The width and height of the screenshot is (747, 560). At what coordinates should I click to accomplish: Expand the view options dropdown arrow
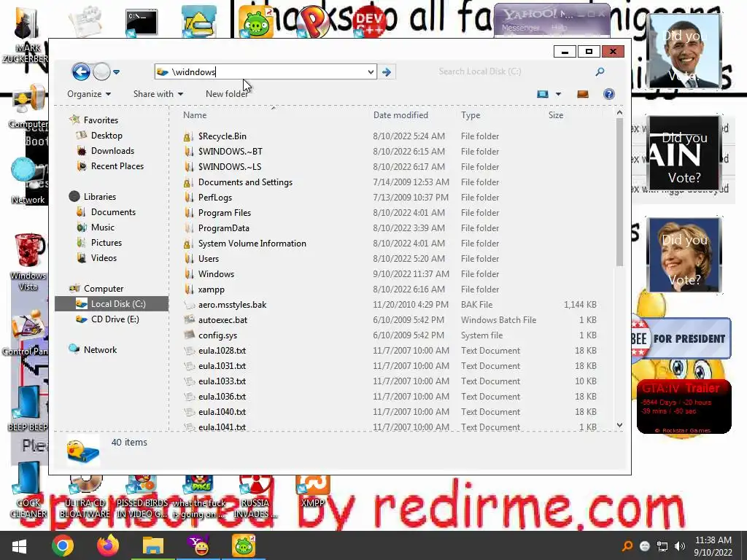pos(558,94)
